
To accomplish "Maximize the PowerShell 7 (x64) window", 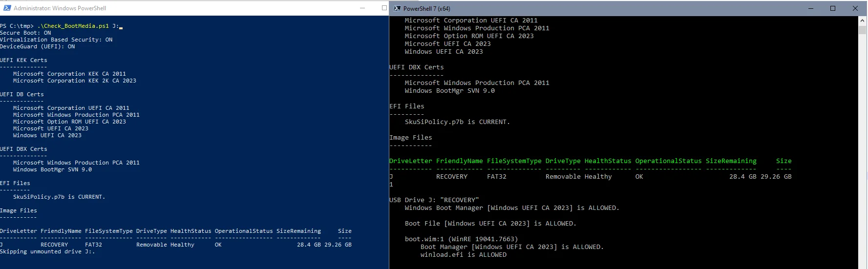I will tap(833, 8).
